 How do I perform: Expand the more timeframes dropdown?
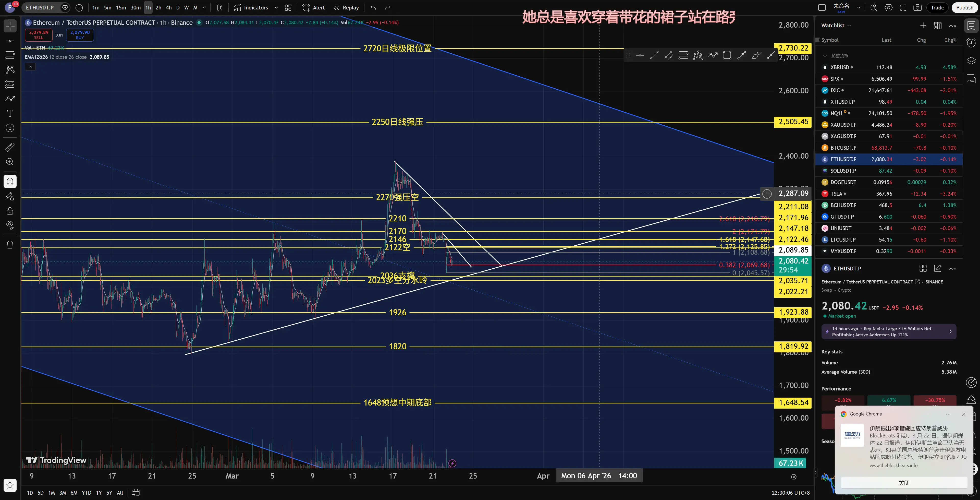pyautogui.click(x=204, y=8)
